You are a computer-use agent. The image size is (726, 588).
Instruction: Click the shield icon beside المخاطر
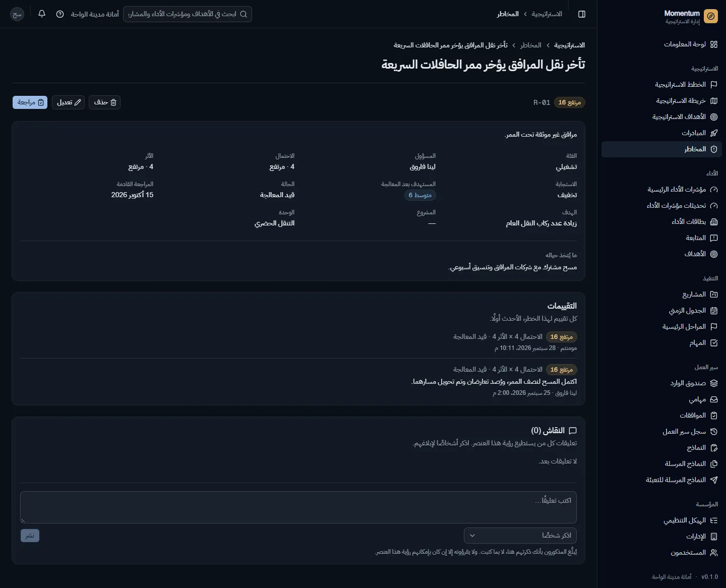(714, 149)
